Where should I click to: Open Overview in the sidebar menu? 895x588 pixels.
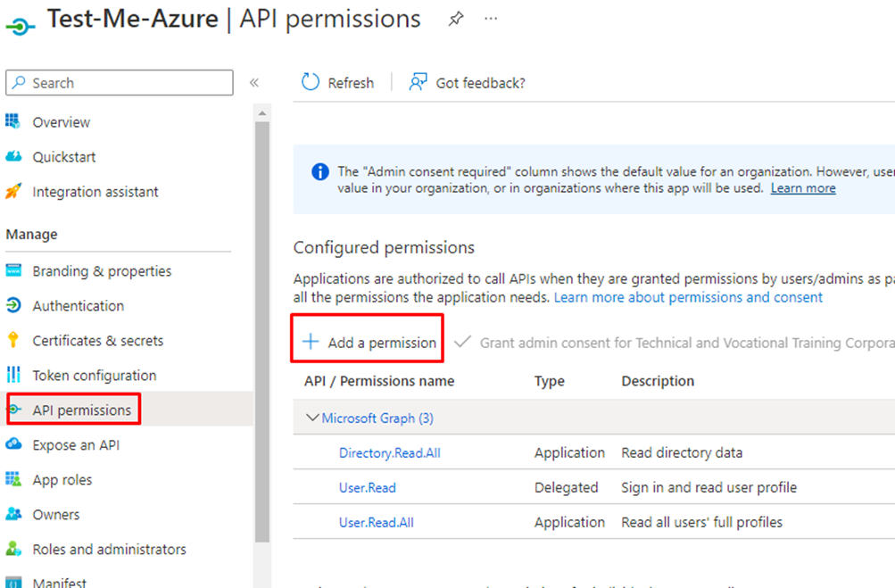pos(61,122)
